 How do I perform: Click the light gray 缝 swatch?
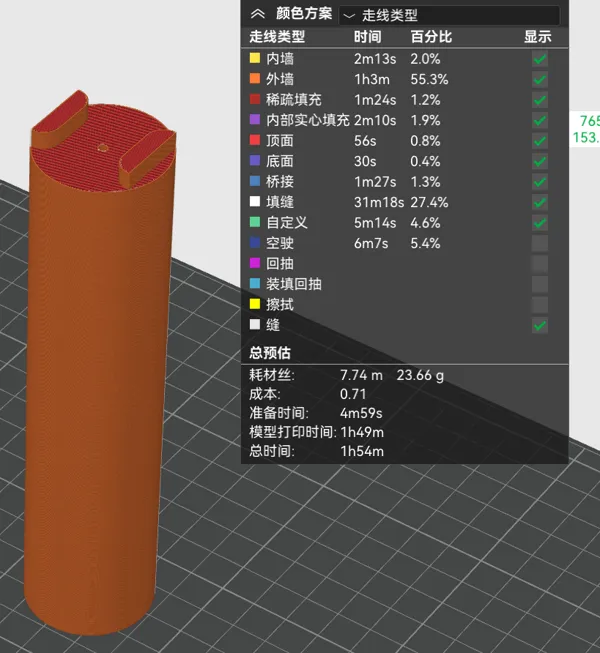(255, 324)
